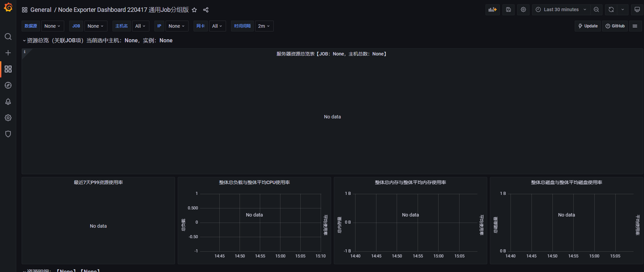Open the Create plus icon in sidebar
Image resolution: width=644 pixels, height=272 pixels.
pos(8,53)
